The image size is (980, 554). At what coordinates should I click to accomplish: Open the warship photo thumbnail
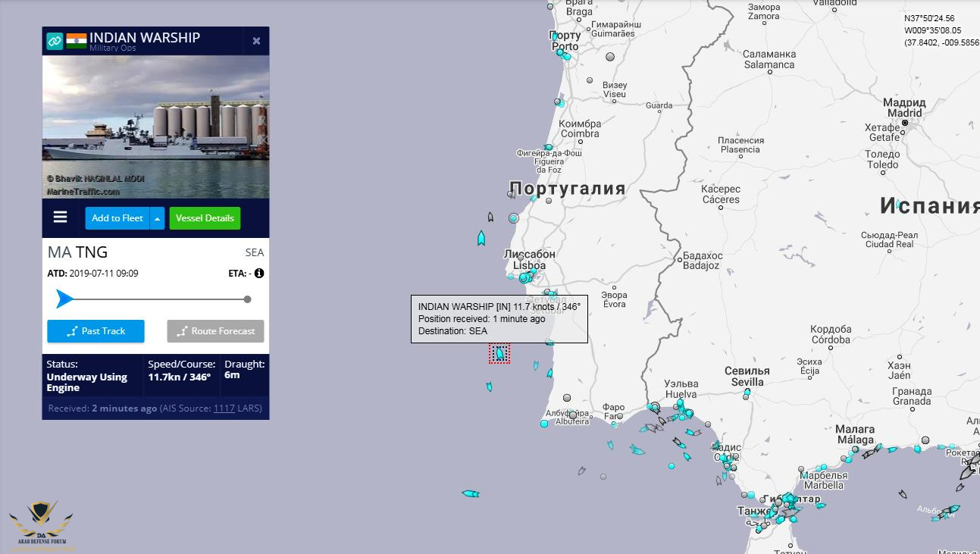(x=155, y=127)
